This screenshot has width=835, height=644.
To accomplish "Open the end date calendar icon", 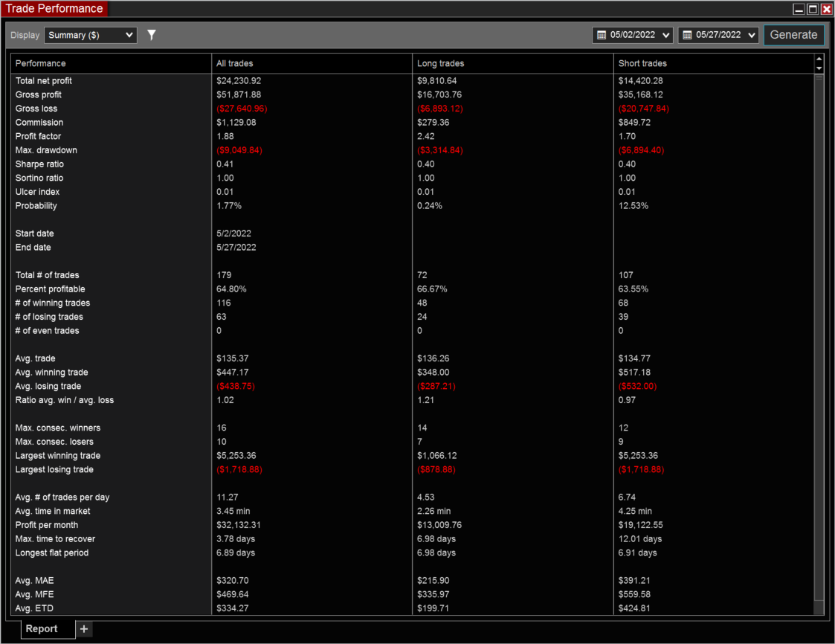I will pyautogui.click(x=688, y=35).
